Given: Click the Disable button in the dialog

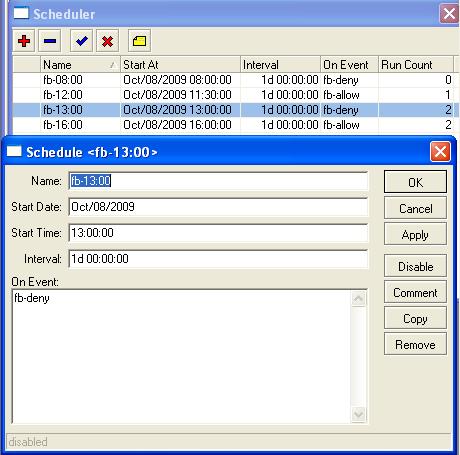Looking at the screenshot, I should tap(415, 266).
